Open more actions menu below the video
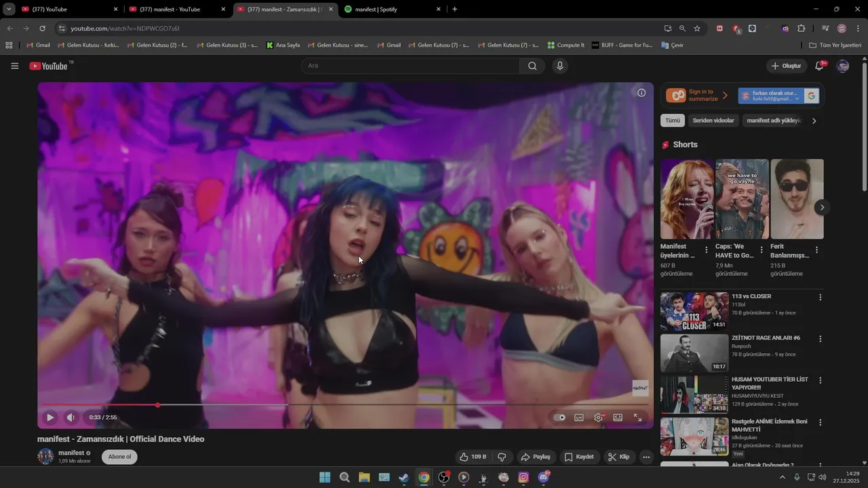The image size is (868, 488). (x=646, y=457)
